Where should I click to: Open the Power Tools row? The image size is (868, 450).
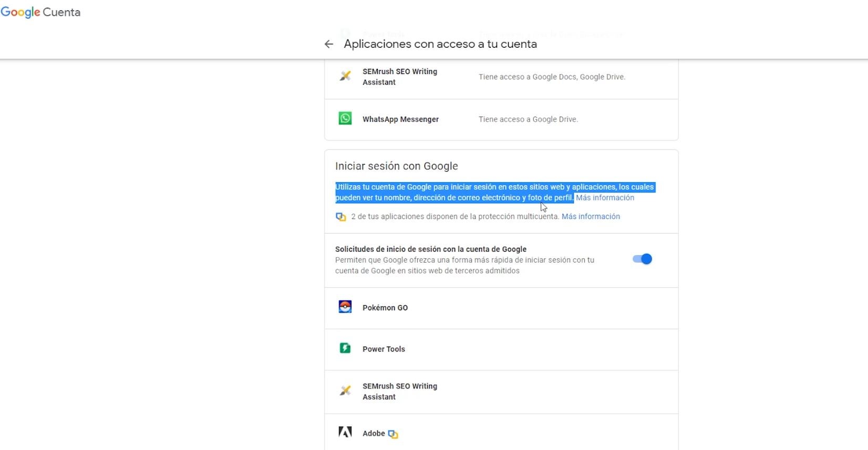pos(501,350)
